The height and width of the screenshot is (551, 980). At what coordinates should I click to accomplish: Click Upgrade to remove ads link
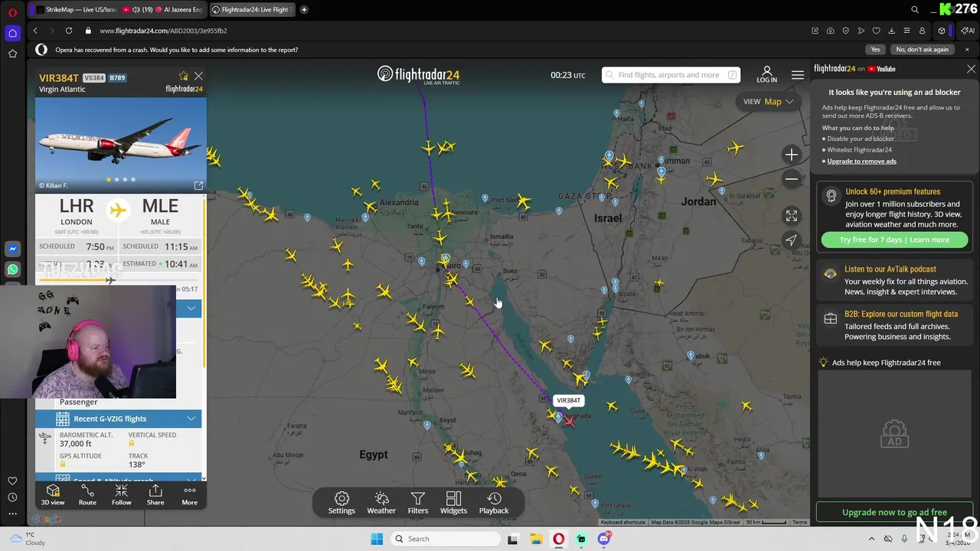tap(861, 161)
